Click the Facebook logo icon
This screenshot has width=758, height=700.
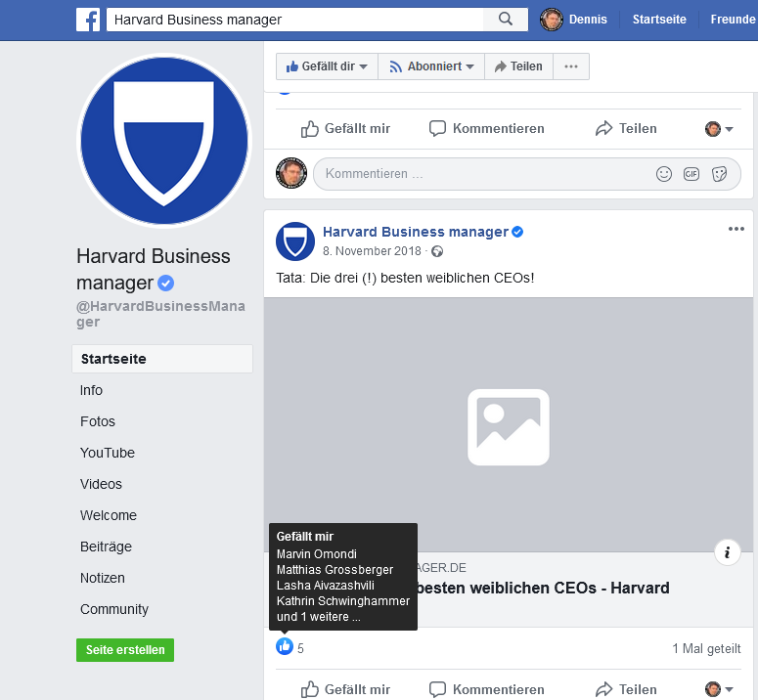[88, 20]
